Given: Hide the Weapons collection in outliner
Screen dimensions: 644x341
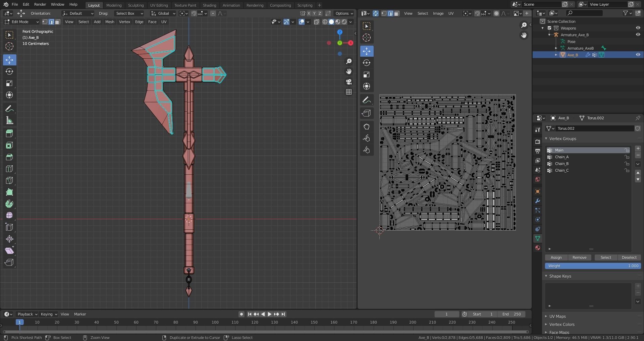Looking at the screenshot, I should tap(638, 28).
